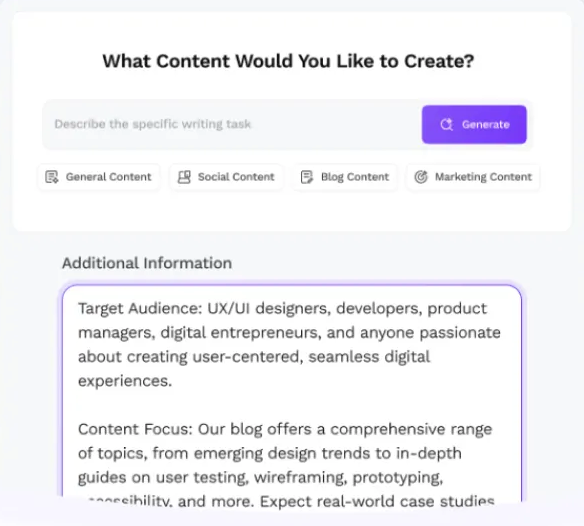Click the Additional Information label
The height and width of the screenshot is (526, 584).
[147, 263]
